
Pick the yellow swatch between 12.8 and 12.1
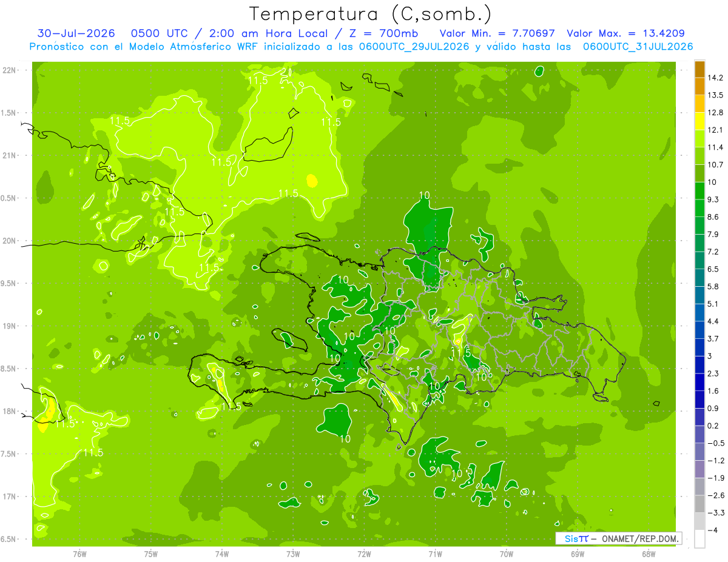coord(699,121)
